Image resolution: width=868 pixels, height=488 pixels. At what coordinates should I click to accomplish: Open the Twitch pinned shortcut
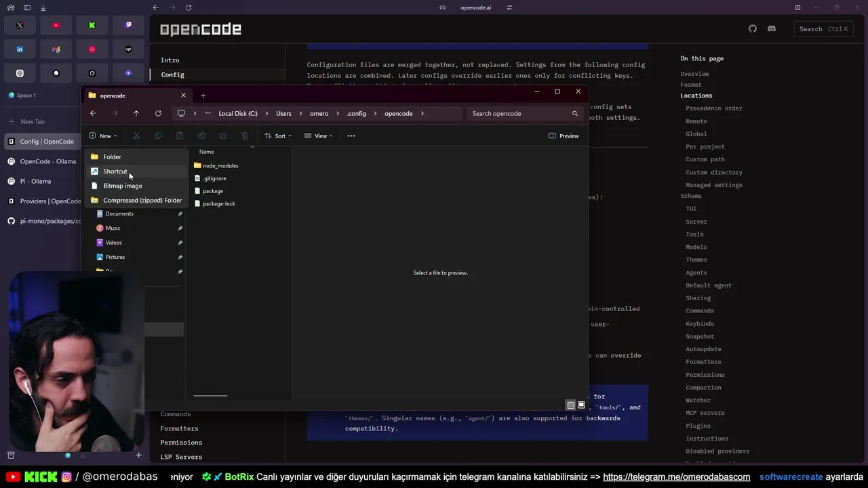pos(128,25)
